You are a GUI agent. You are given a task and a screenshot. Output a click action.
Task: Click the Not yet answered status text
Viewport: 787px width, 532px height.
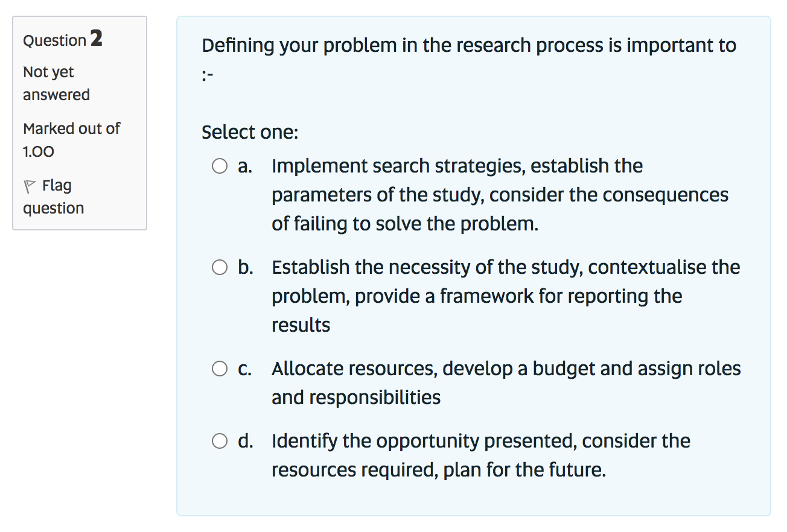(x=48, y=83)
